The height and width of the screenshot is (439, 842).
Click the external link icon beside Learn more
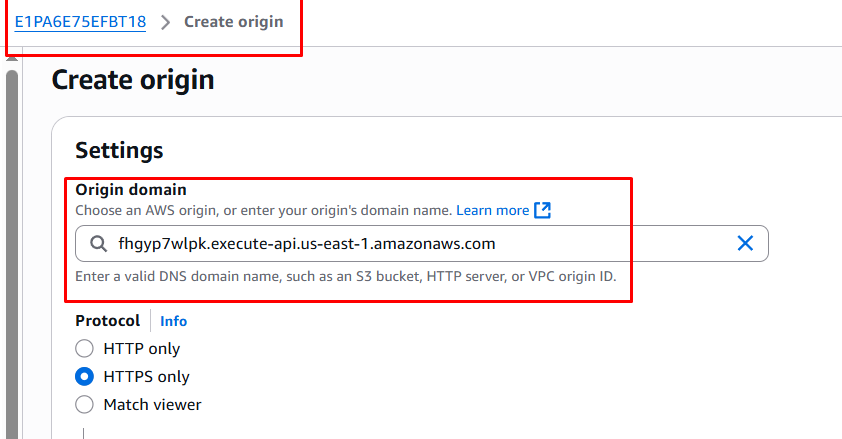pyautogui.click(x=542, y=210)
